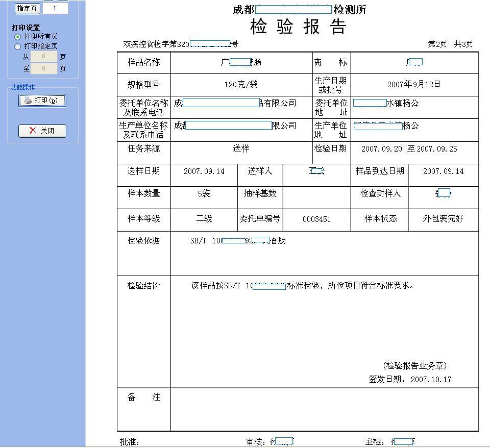Click the 2007年9月12日 production date

(x=414, y=84)
